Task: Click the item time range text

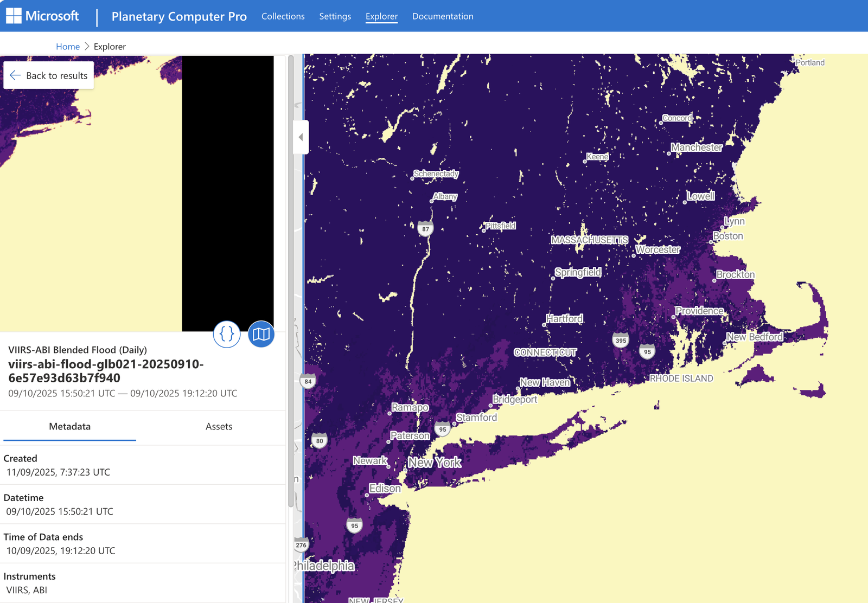Action: point(123,393)
